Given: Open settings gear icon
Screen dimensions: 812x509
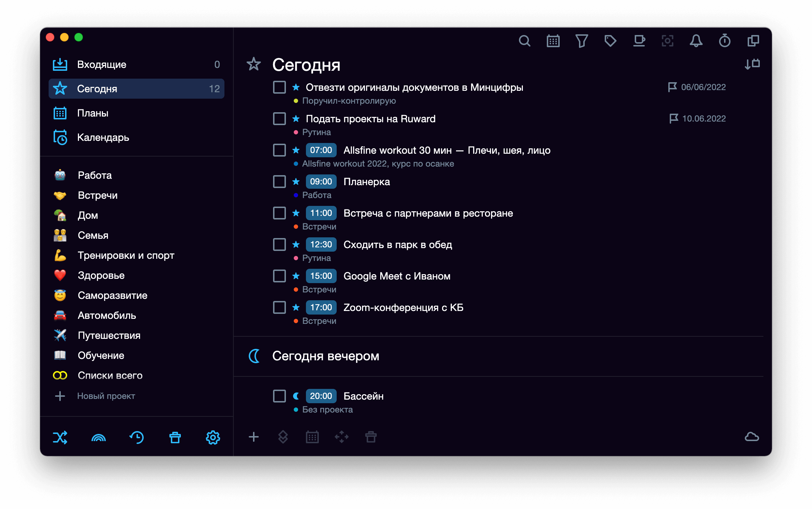Looking at the screenshot, I should tap(213, 438).
